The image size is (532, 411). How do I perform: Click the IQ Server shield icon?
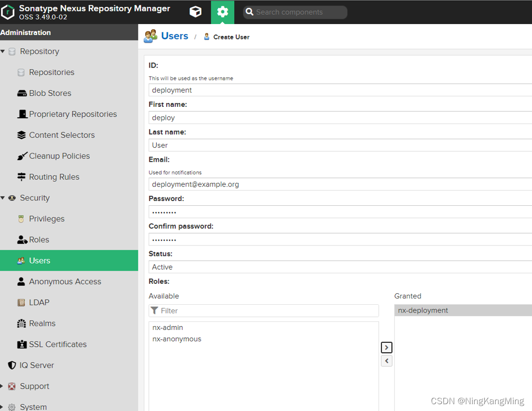pyautogui.click(x=12, y=365)
